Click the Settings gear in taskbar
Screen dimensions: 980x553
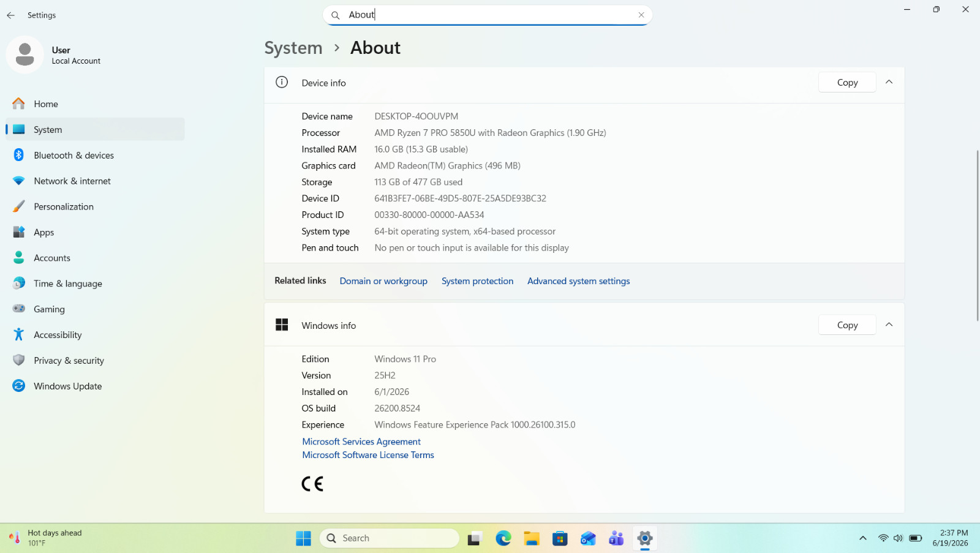click(644, 538)
